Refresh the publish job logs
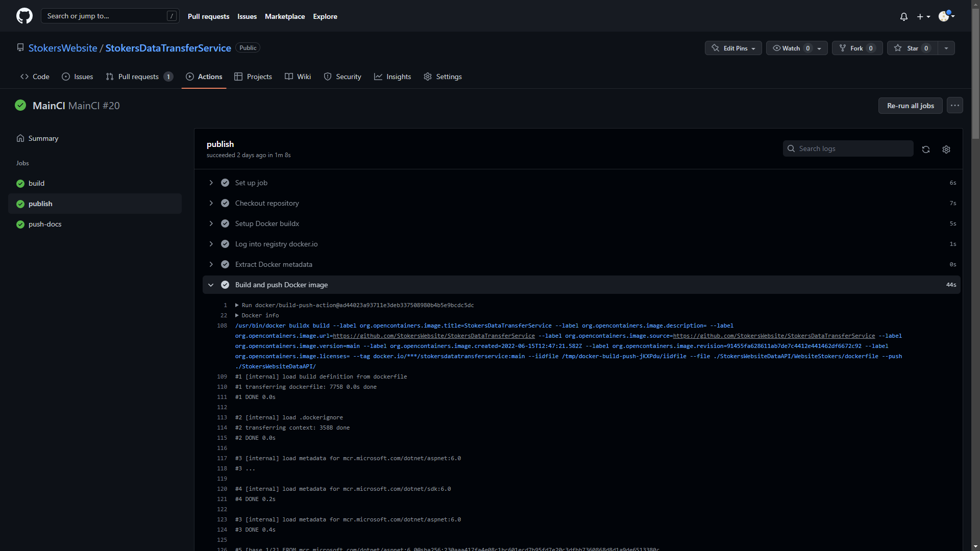The width and height of the screenshot is (980, 551). (x=926, y=149)
